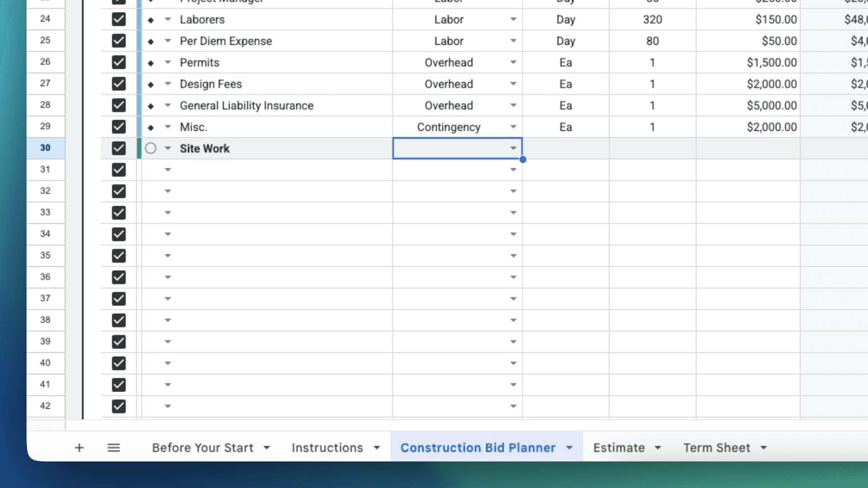Open the empty category dropdown in row 31
868x488 pixels.
pos(514,169)
